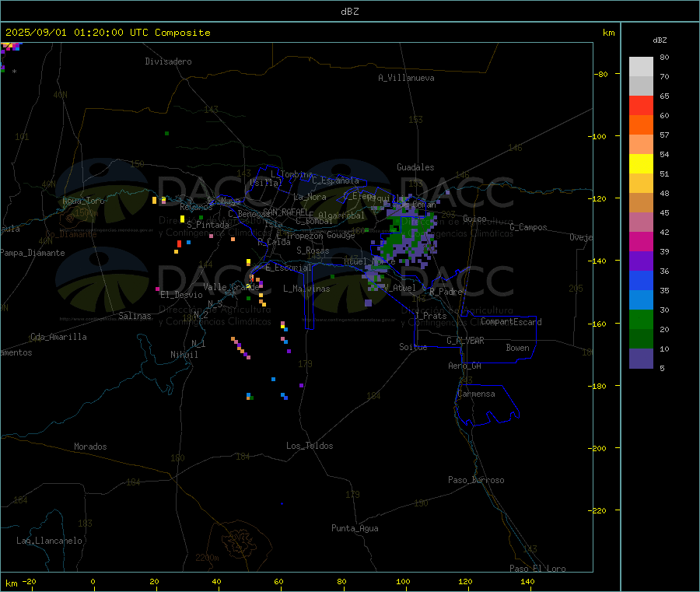
Task: Click the magenta swatch in the dBZ scale
Action: (641, 242)
